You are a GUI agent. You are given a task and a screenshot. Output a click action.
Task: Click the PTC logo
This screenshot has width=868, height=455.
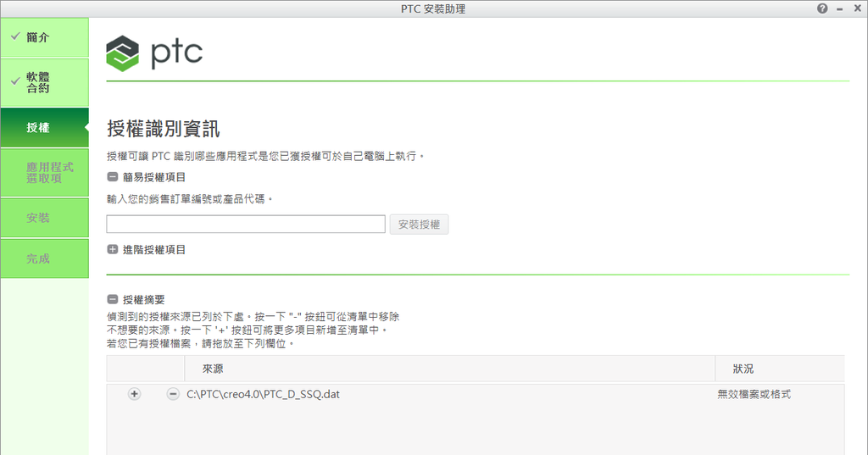[154, 53]
